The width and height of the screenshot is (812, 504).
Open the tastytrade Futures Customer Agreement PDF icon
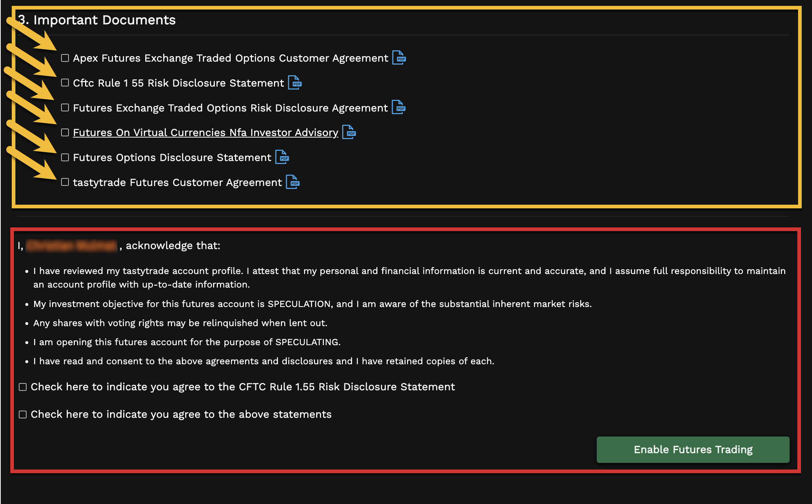click(292, 182)
